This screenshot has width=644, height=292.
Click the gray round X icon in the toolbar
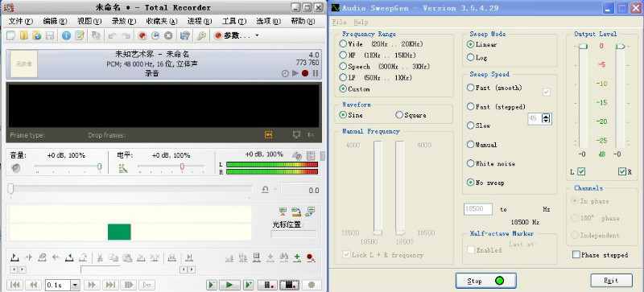(168, 35)
